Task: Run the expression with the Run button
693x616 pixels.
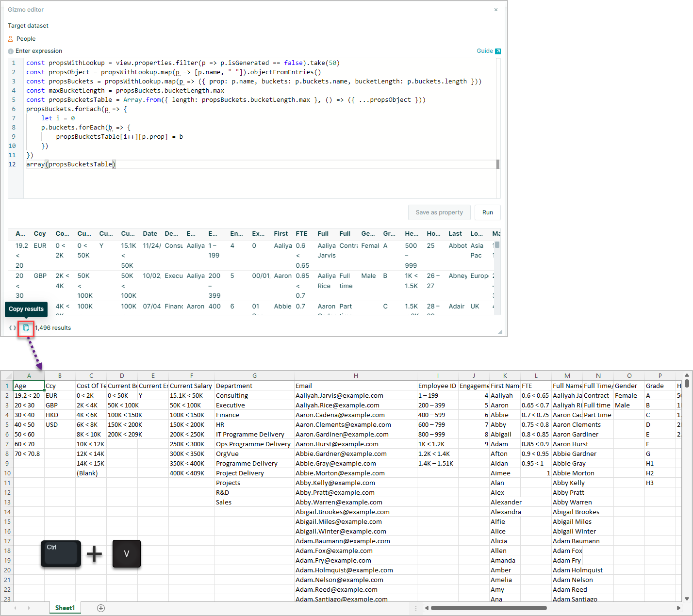Action: [487, 212]
